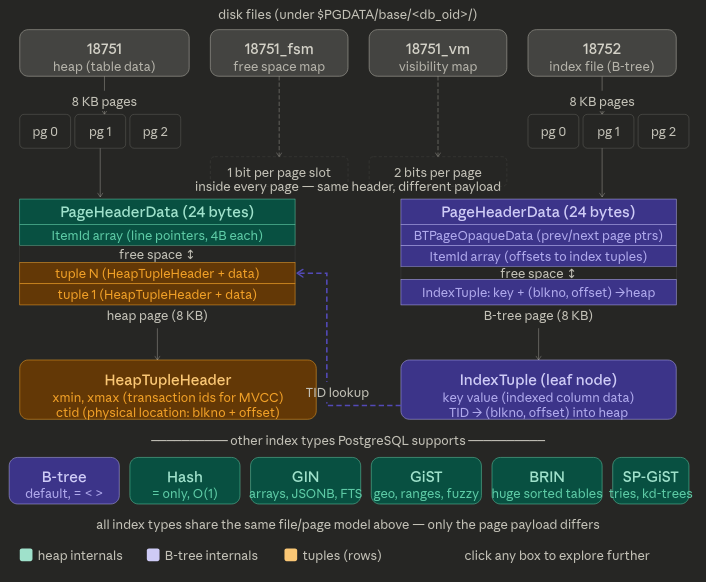Select the Hash index type card

click(x=185, y=481)
